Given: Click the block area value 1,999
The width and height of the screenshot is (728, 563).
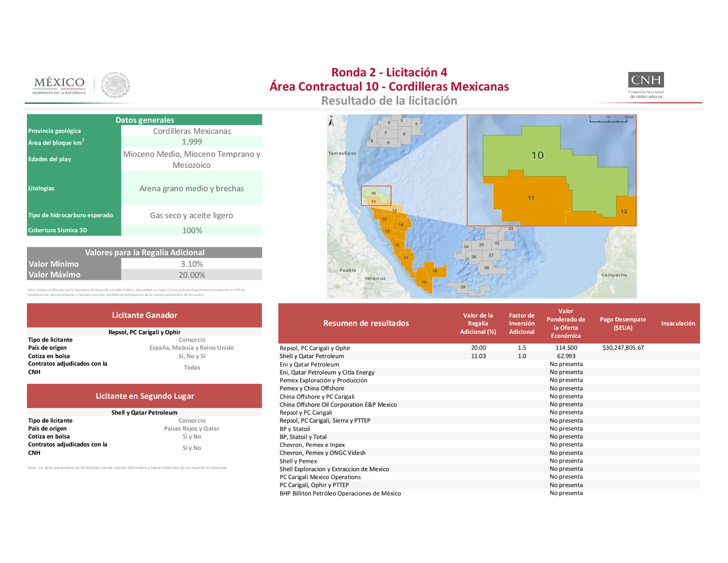Looking at the screenshot, I should click(x=192, y=142).
